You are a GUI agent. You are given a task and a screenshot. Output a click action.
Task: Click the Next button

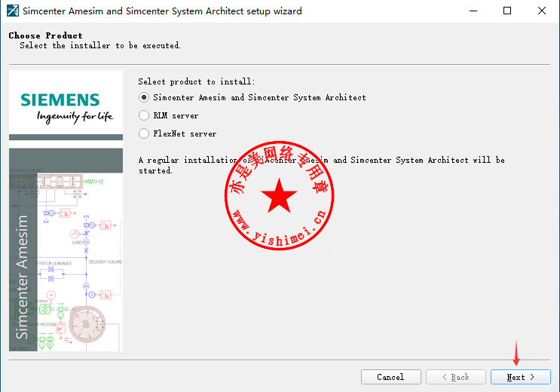click(520, 377)
